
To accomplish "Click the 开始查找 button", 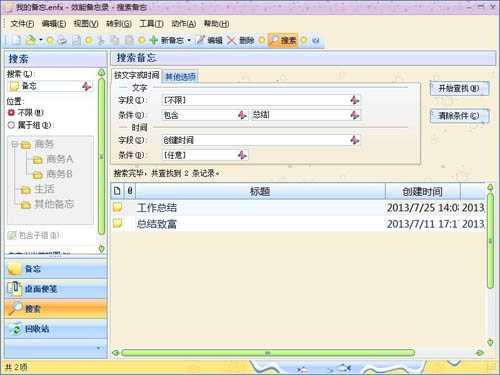I will (x=459, y=88).
